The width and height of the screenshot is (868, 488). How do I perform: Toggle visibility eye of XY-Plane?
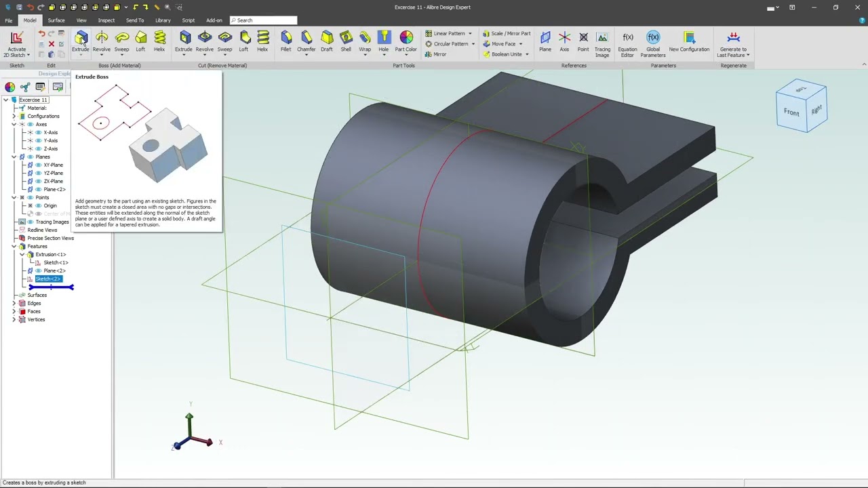tap(38, 165)
